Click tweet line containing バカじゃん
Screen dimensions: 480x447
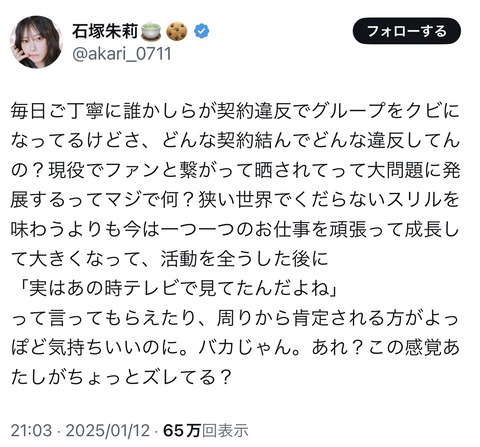click(x=235, y=348)
